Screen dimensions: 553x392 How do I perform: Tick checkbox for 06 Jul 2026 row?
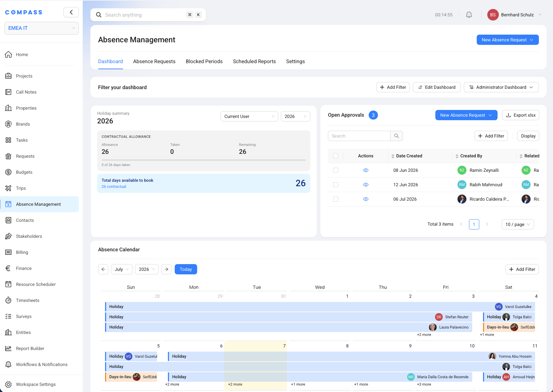click(336, 199)
